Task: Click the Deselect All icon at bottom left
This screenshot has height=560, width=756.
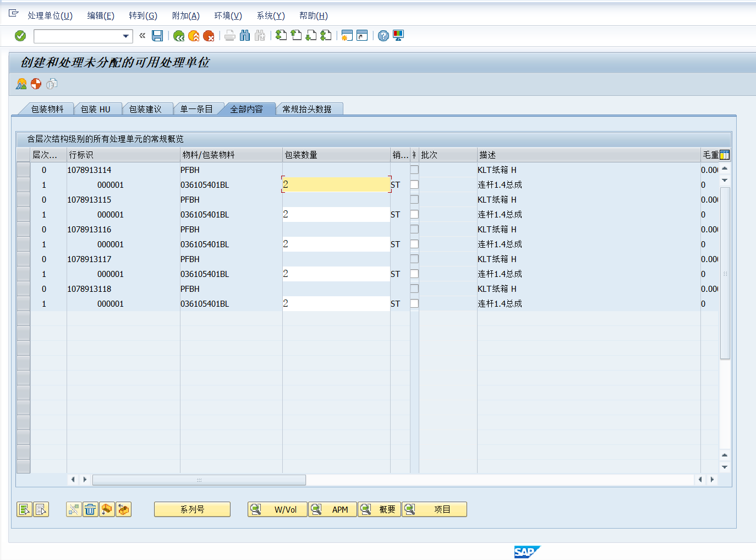Action: 41,509
